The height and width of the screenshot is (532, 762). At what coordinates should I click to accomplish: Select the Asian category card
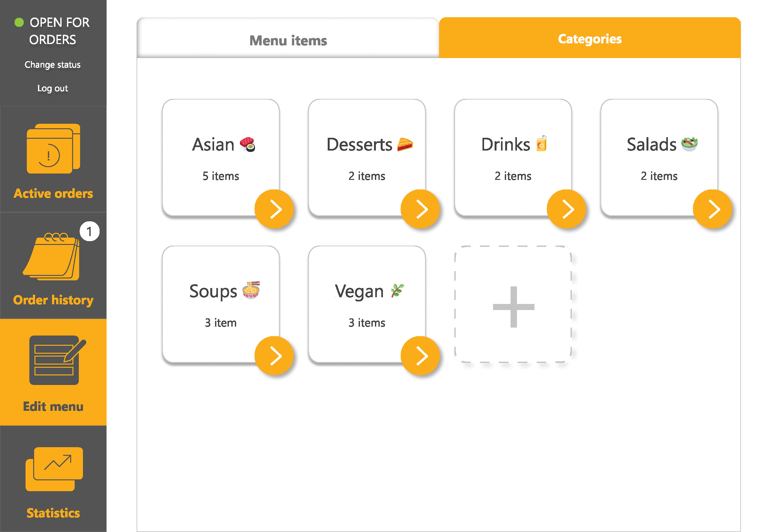(x=221, y=158)
